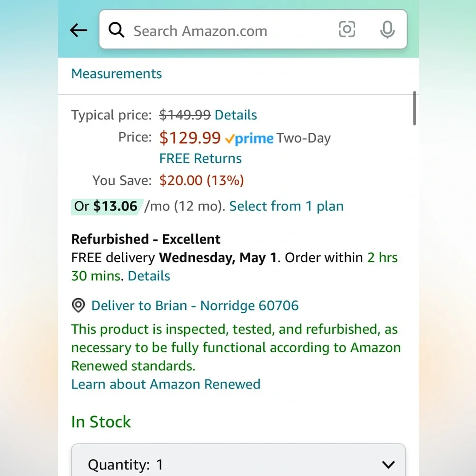
Task: Tap the $13.06 monthly payment badge
Action: 106,207
